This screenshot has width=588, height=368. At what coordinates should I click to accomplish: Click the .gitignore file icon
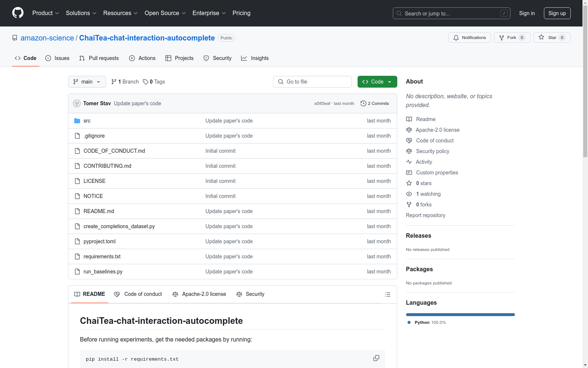[77, 136]
